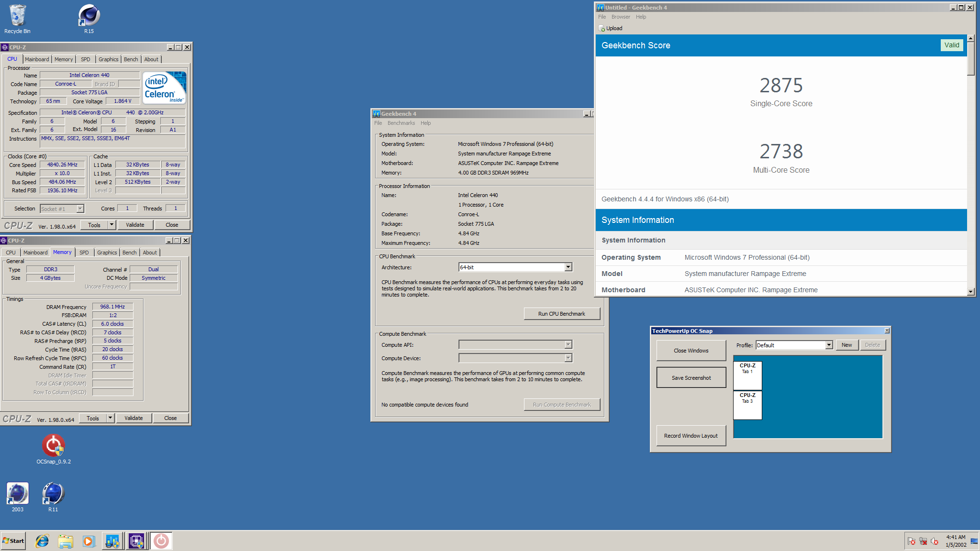Click the Close Windows button in OC Snap
The image size is (980, 551).
(691, 351)
